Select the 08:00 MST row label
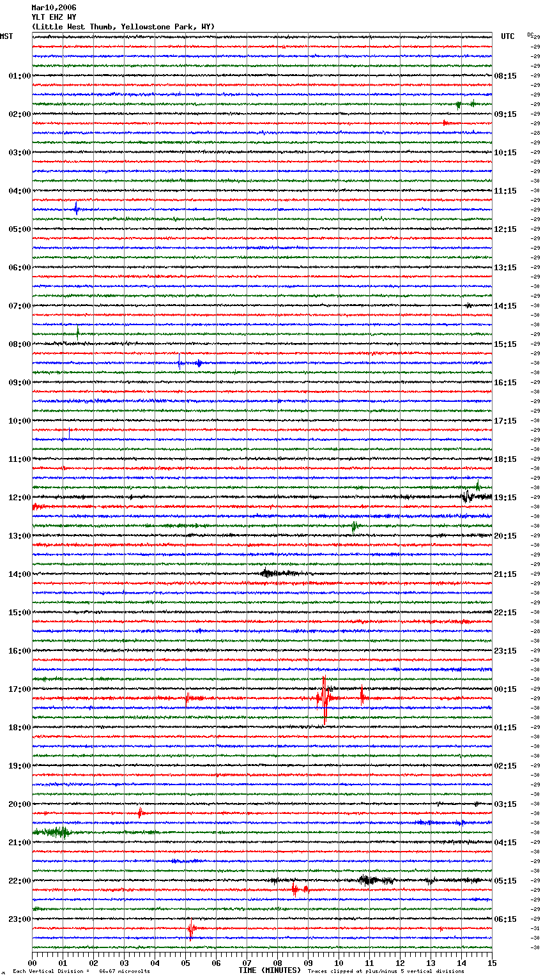 tap(20, 344)
